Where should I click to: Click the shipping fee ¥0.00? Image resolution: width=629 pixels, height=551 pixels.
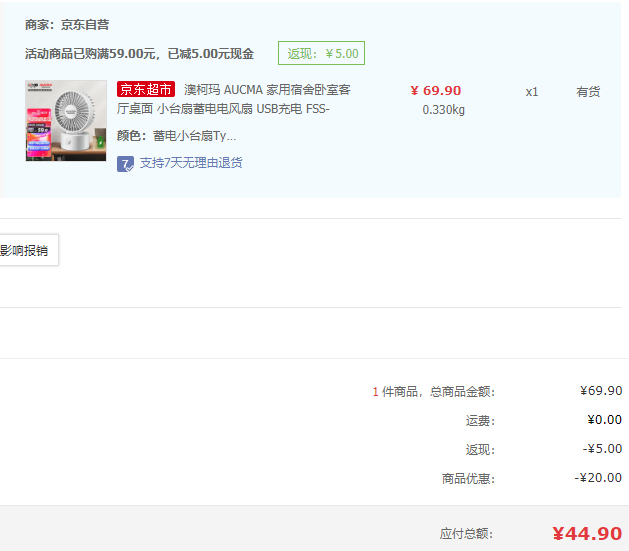click(605, 420)
